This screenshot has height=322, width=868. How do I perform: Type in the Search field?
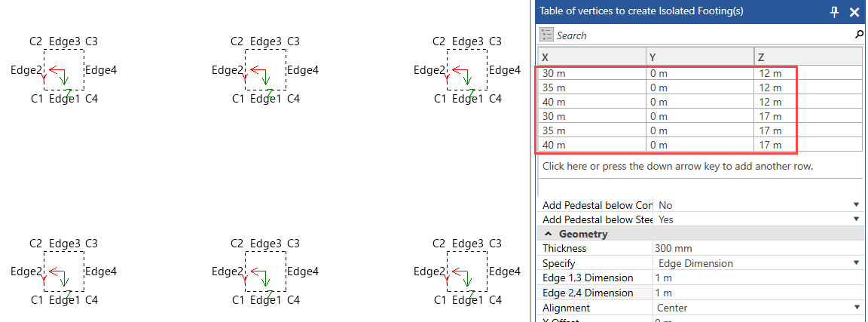click(701, 35)
